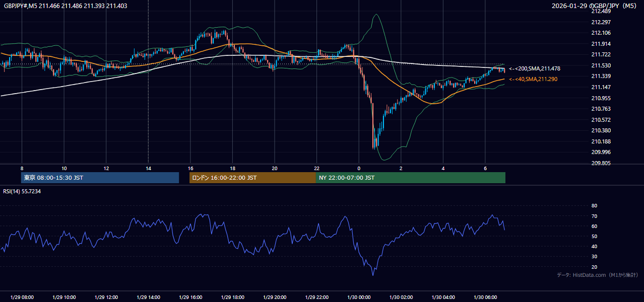The image size is (644, 302).
Task: Click price axis value 210.955
Action: 601,98
